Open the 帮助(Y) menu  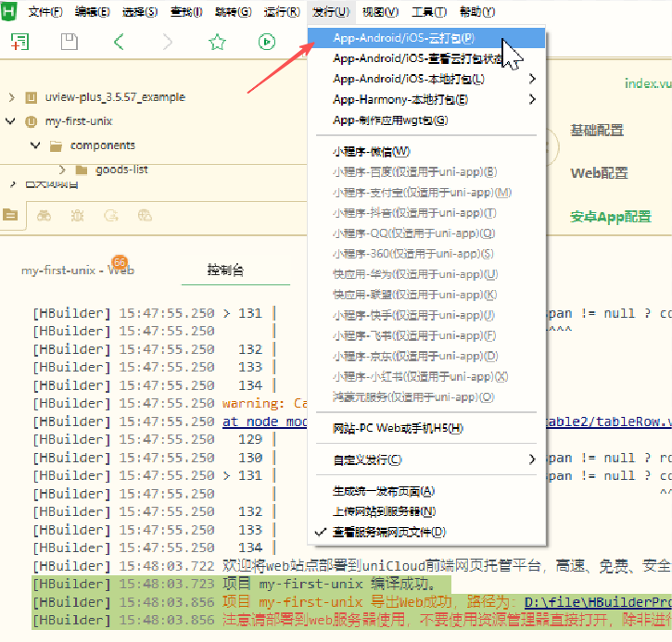pos(477,11)
